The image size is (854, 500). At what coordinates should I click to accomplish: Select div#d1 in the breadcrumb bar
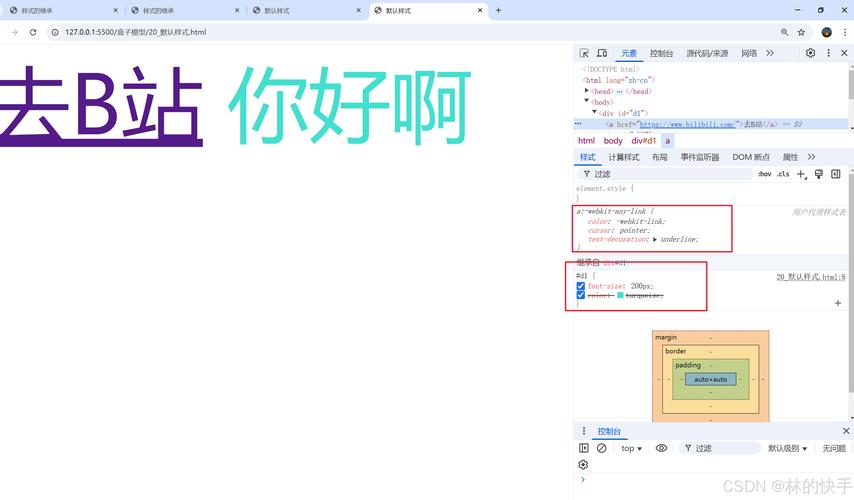(x=643, y=141)
